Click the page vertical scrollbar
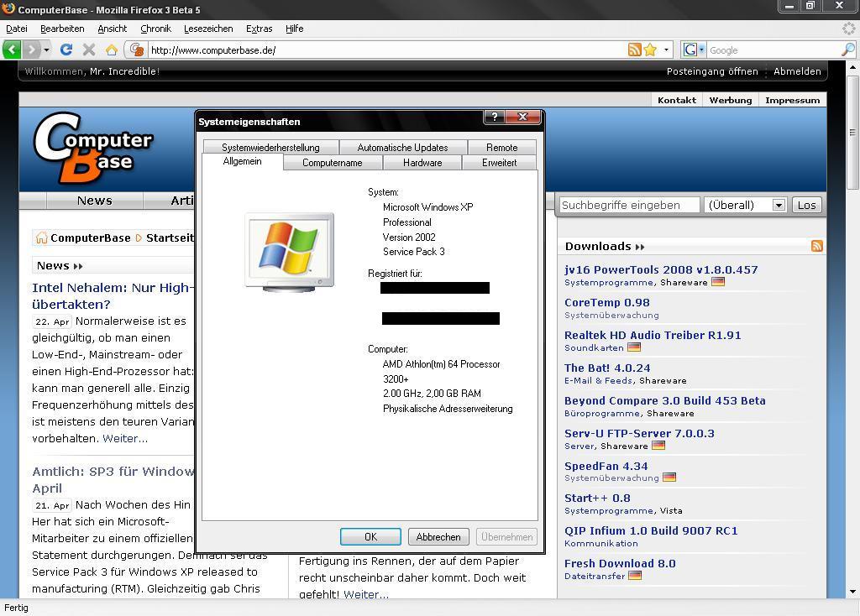This screenshot has width=860, height=616. click(x=852, y=133)
